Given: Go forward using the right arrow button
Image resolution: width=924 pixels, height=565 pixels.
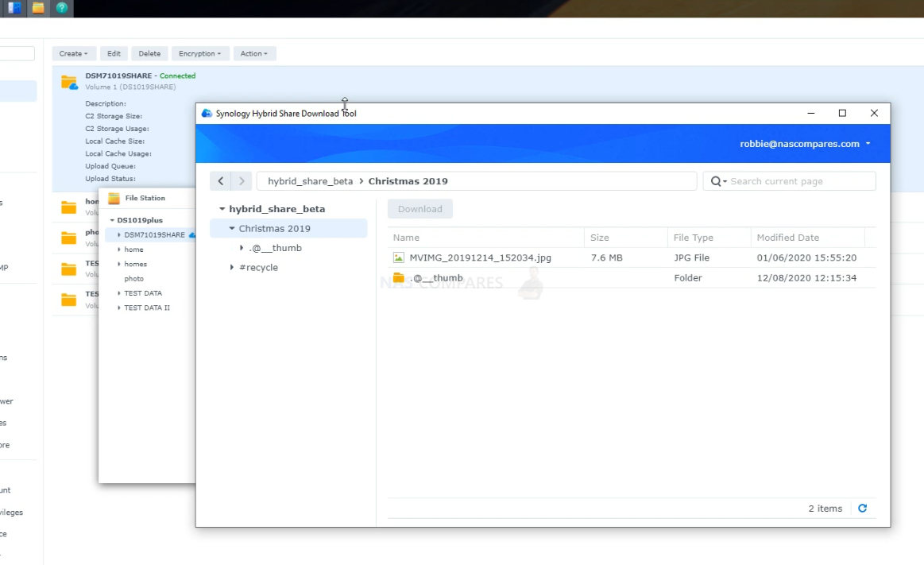Looking at the screenshot, I should pos(242,181).
